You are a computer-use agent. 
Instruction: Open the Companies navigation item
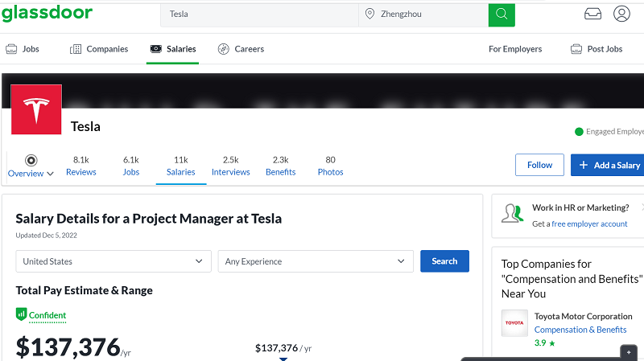click(99, 49)
